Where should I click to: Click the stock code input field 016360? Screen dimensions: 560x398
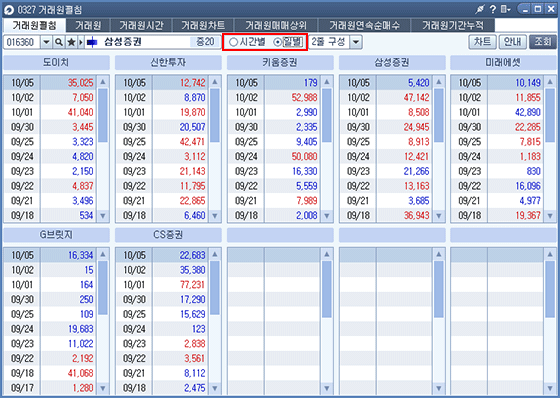pyautogui.click(x=22, y=42)
